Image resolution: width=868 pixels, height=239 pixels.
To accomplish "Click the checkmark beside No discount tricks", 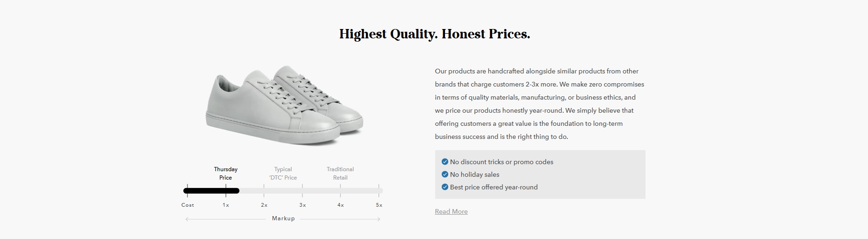I will pos(445,162).
